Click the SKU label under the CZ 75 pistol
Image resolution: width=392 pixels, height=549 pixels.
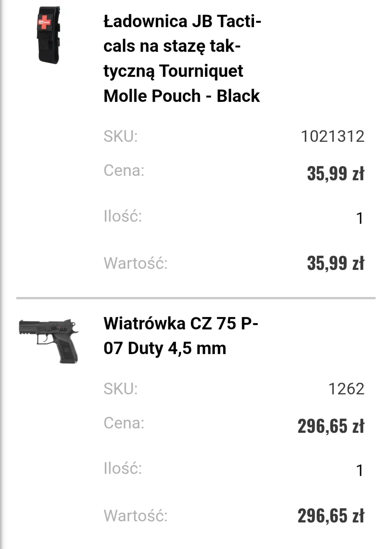(x=121, y=389)
